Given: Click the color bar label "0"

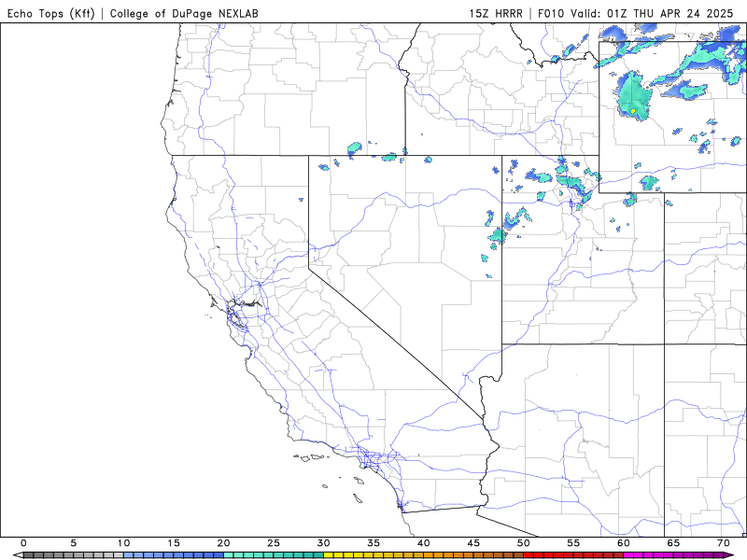Looking at the screenshot, I should point(24,543).
